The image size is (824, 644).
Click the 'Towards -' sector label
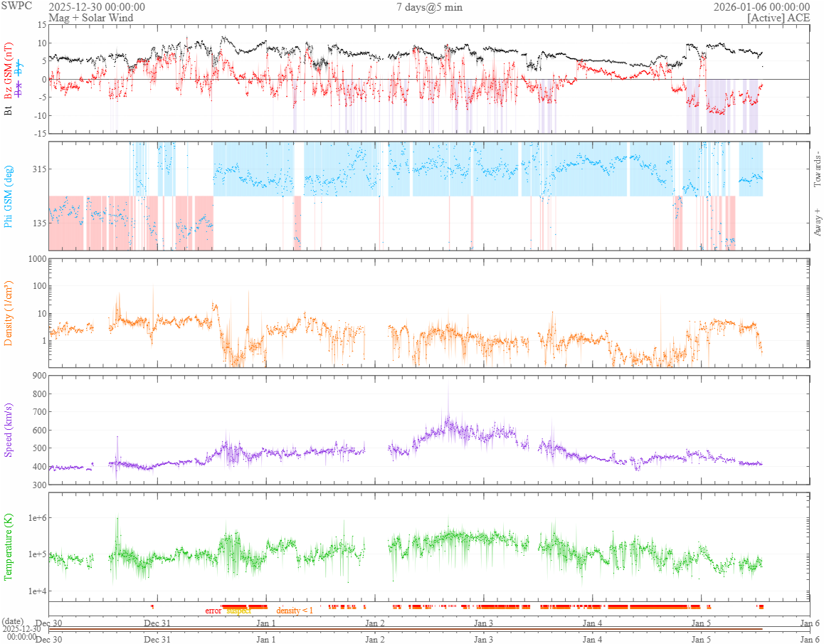[x=817, y=170]
